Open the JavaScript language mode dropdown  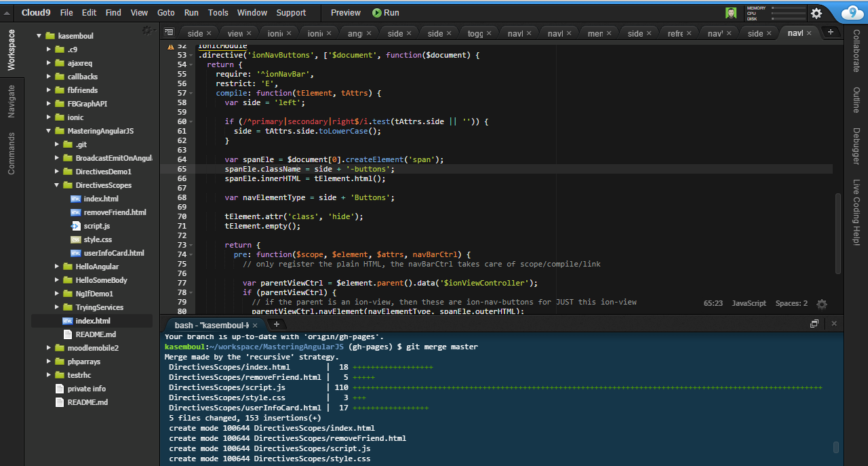click(x=749, y=303)
